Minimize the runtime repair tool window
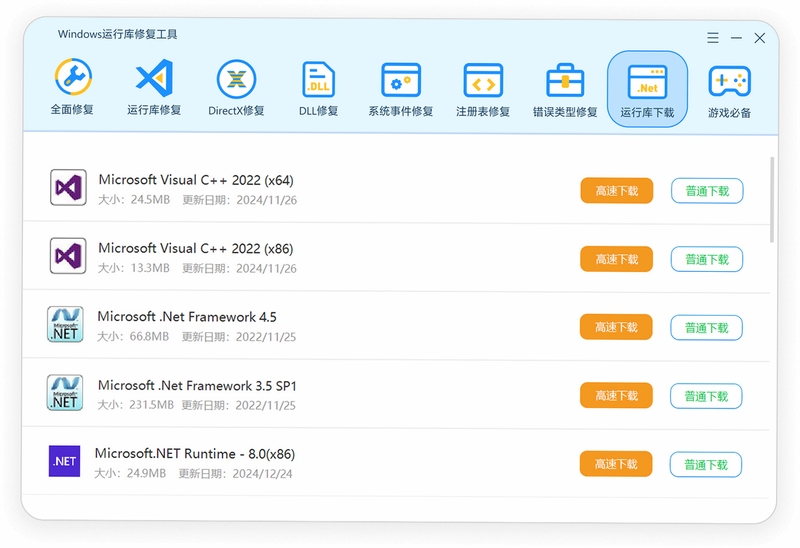 point(736,38)
